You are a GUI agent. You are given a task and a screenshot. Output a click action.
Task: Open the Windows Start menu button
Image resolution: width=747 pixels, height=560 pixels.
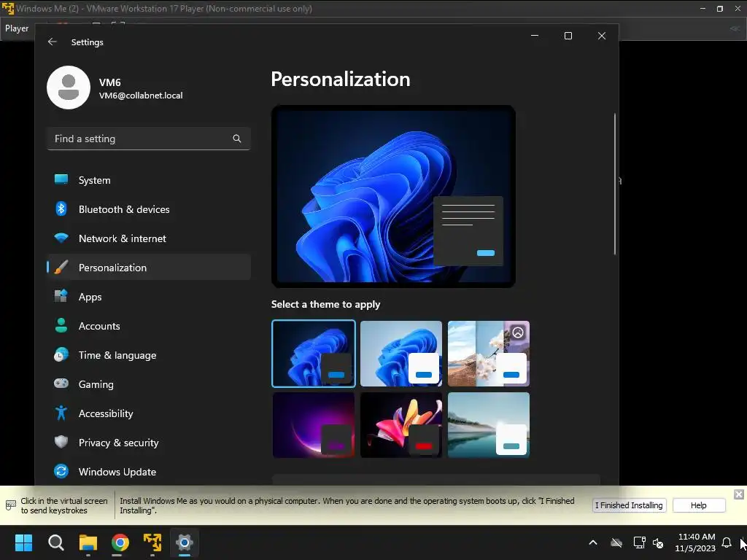pyautogui.click(x=23, y=542)
